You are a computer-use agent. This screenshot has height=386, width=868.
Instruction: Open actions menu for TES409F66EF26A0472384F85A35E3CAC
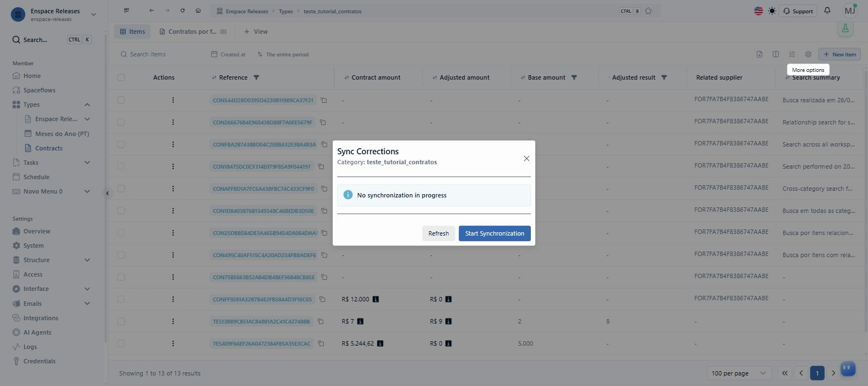[173, 343]
